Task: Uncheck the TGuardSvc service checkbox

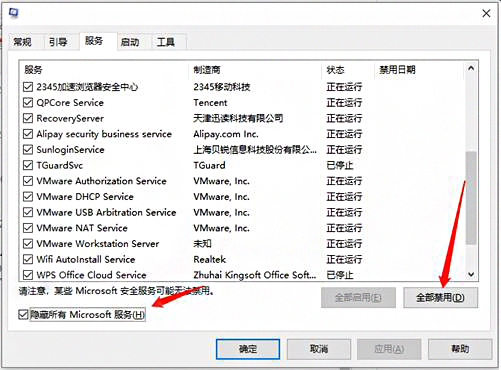Action: pos(28,165)
